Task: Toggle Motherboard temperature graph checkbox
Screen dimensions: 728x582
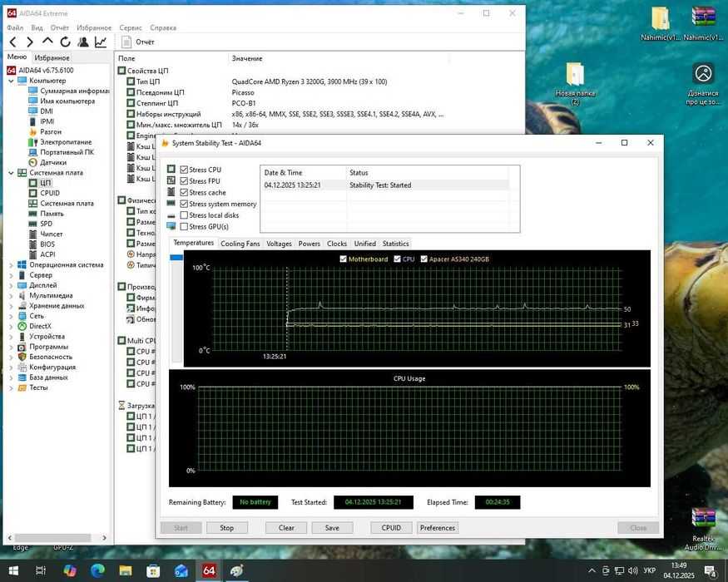Action: [x=343, y=259]
